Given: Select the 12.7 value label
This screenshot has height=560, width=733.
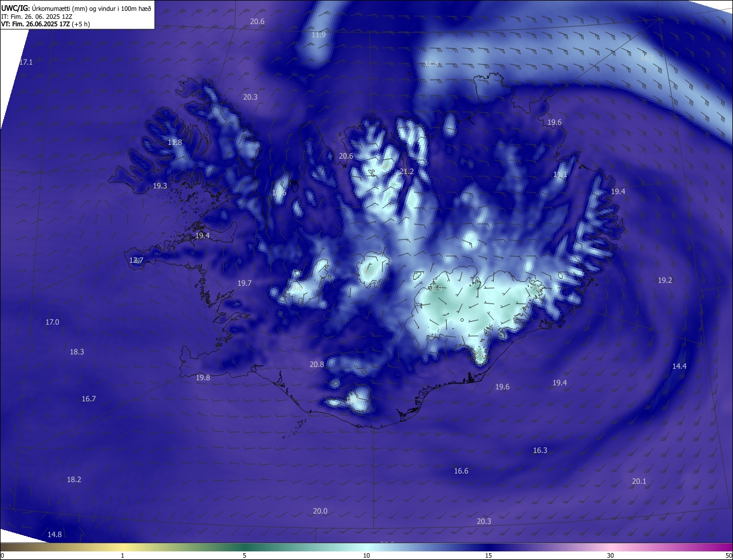Looking at the screenshot, I should (x=136, y=260).
